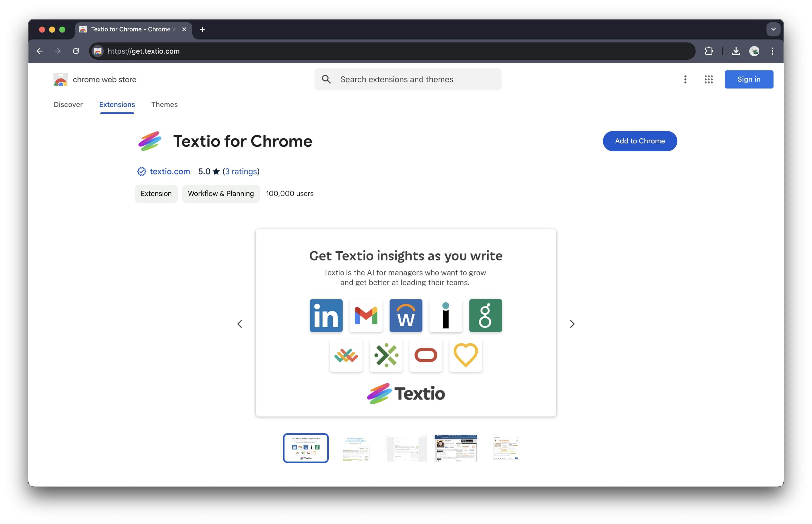812x524 pixels.
Task: Switch to the Themes tab
Action: point(165,104)
